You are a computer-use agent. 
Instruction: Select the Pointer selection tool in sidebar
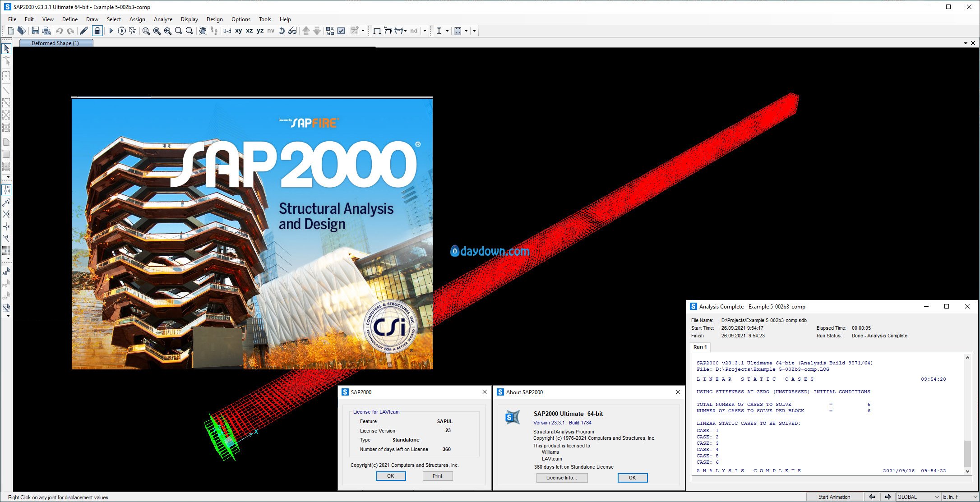click(6, 48)
